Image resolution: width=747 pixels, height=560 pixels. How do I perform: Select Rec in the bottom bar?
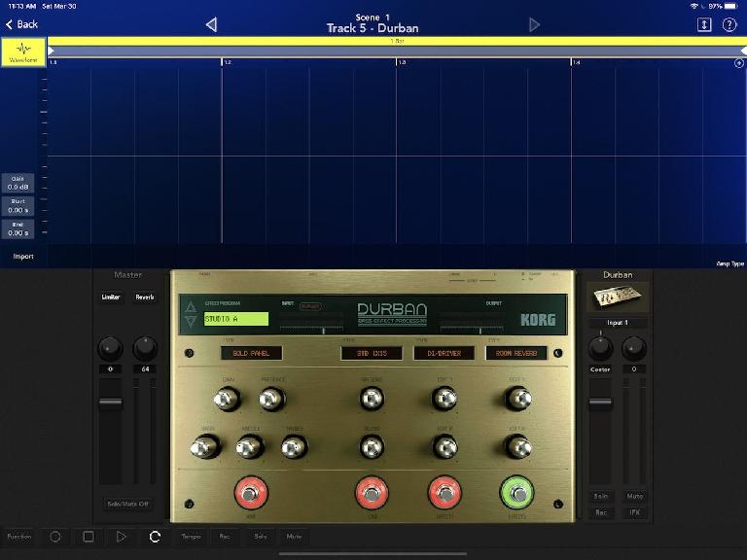click(225, 537)
